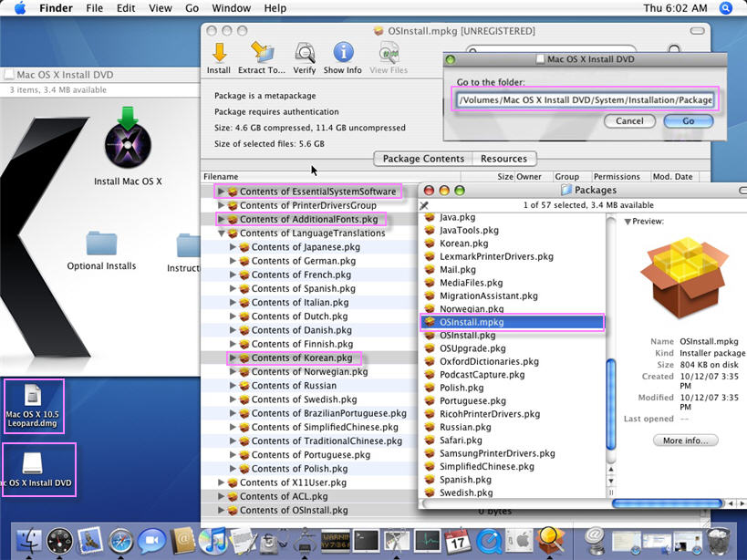
Task: Open Safari from the Dock
Action: point(121,541)
